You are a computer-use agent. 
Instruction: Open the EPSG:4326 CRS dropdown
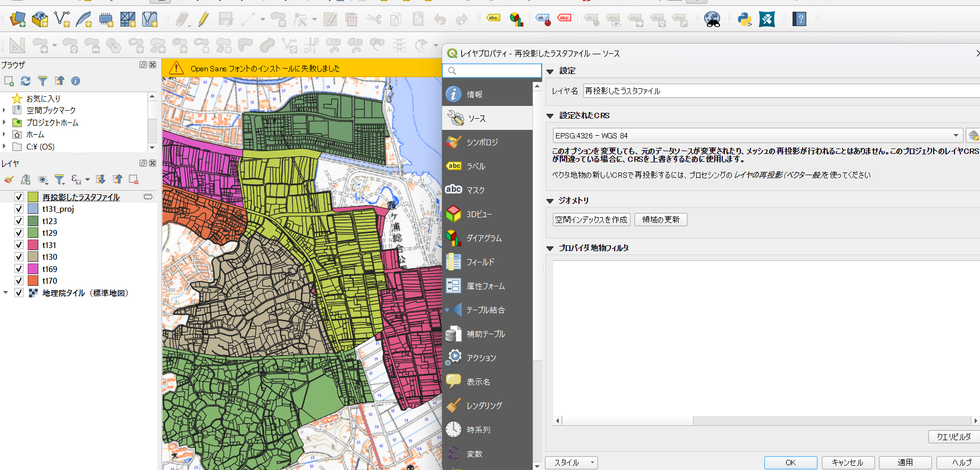pyautogui.click(x=956, y=136)
